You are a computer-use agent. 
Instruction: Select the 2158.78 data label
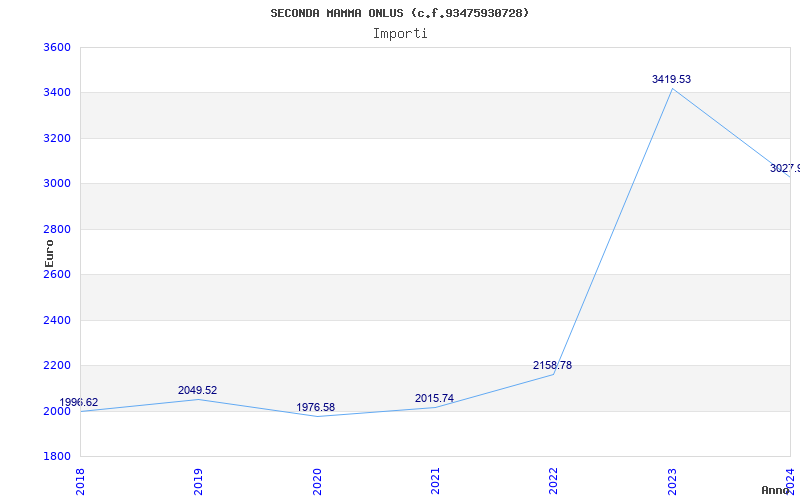(553, 365)
